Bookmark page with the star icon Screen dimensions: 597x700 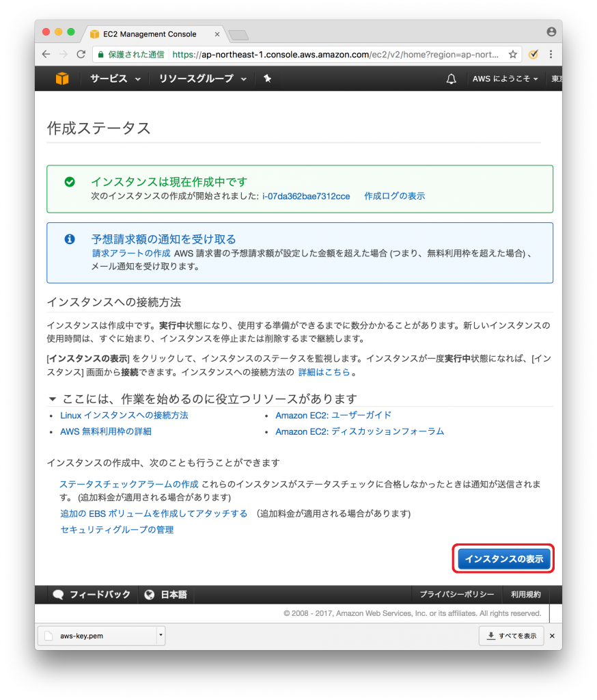[x=513, y=55]
